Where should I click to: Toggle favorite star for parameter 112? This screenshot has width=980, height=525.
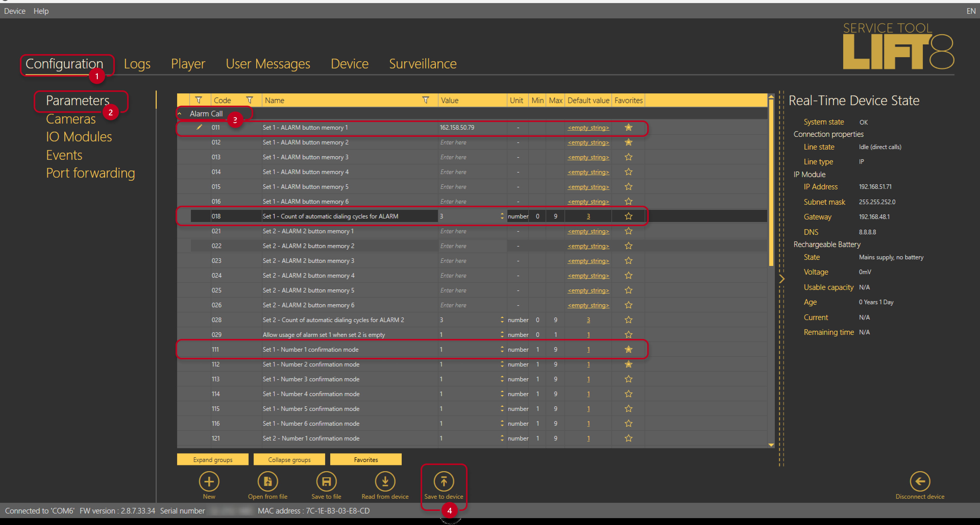(629, 364)
